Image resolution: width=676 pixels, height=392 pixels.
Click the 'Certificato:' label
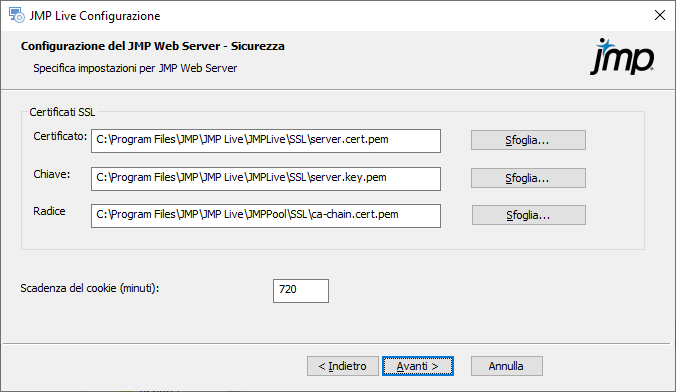[60, 136]
